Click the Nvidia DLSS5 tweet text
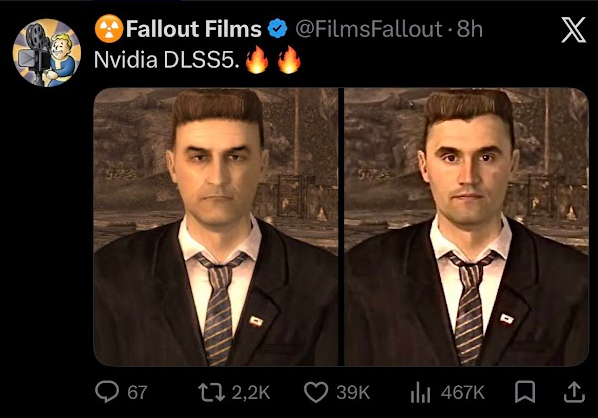Viewport: 598px width, 418px height. tap(167, 60)
